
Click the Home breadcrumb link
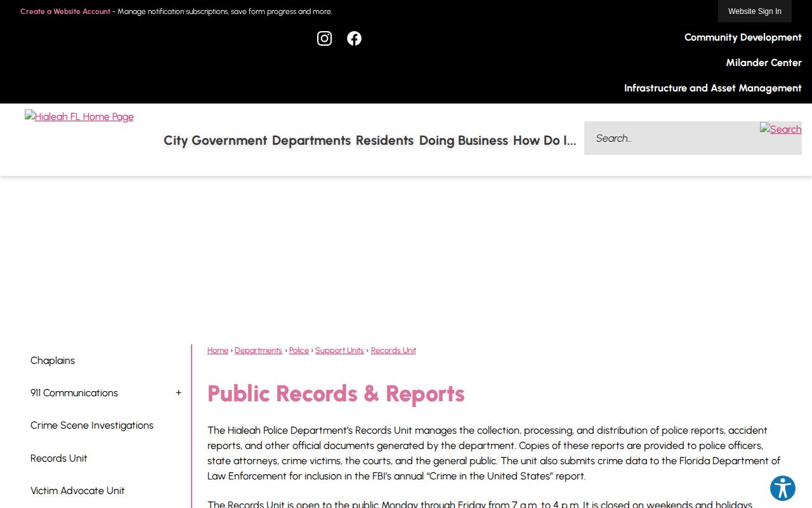pos(218,351)
